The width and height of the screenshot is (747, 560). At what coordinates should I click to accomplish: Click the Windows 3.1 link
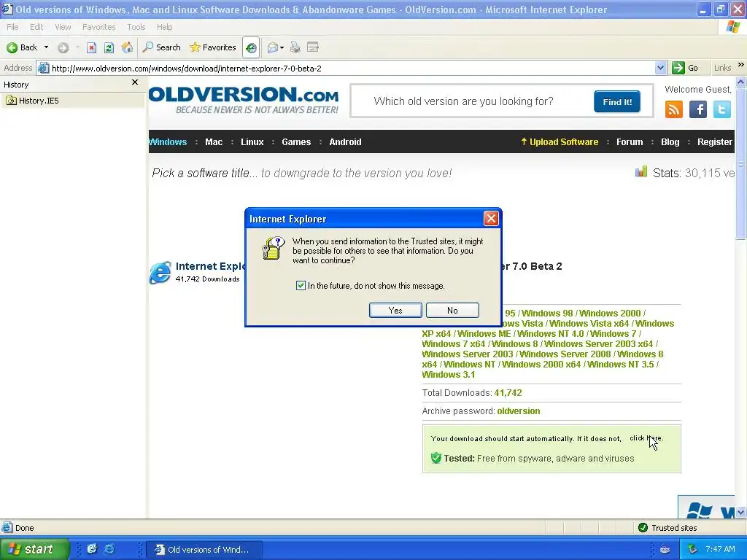(x=449, y=374)
